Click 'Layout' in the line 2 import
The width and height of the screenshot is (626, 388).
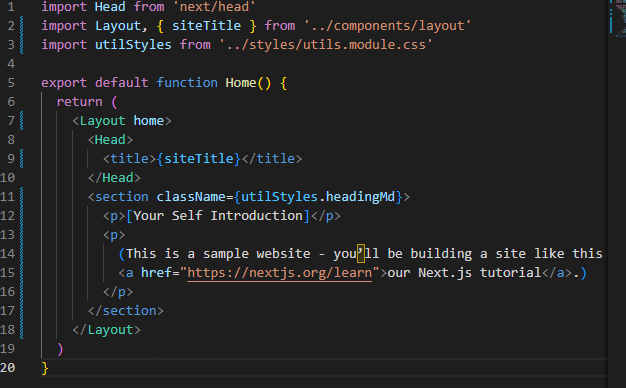(x=118, y=26)
